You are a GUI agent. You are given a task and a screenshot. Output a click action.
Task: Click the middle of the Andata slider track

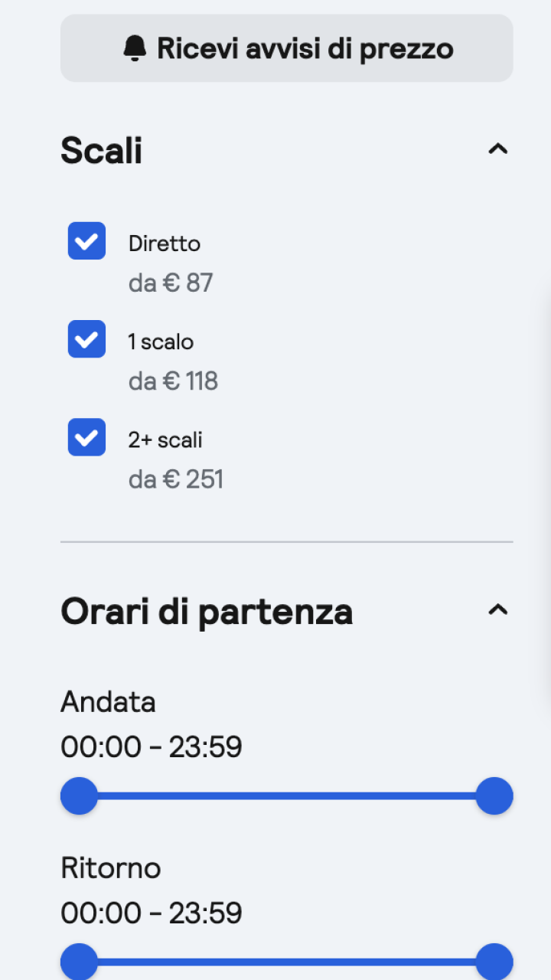coord(286,796)
